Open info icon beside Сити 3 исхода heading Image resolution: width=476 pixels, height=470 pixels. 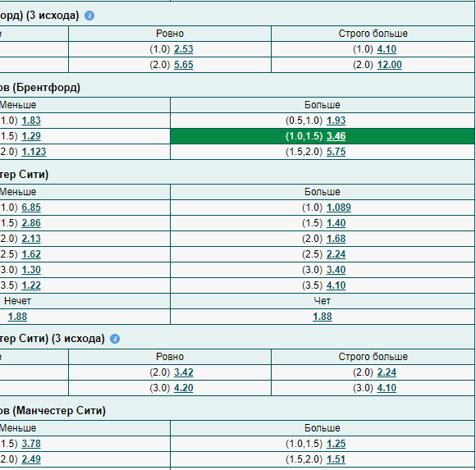coord(115,339)
